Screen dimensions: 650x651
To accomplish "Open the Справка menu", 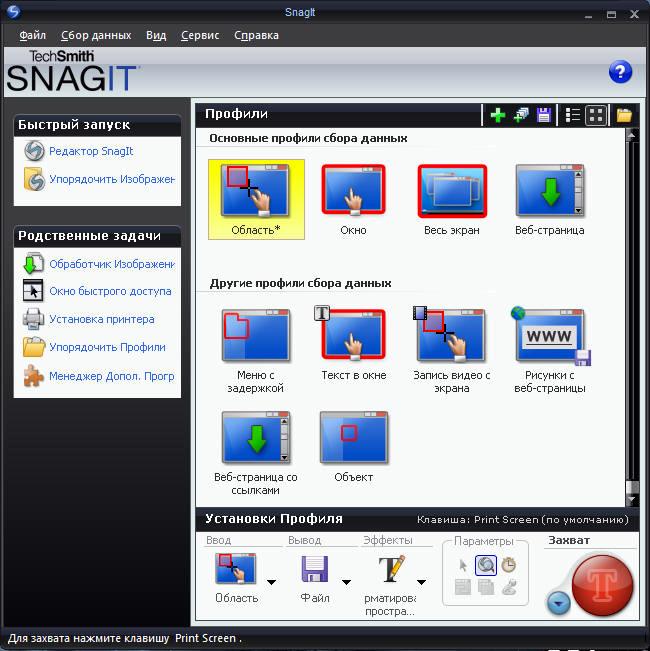I will [x=256, y=35].
